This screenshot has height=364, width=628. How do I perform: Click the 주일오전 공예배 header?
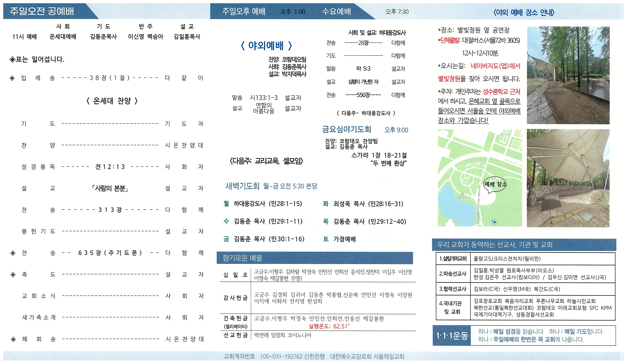tap(42, 11)
